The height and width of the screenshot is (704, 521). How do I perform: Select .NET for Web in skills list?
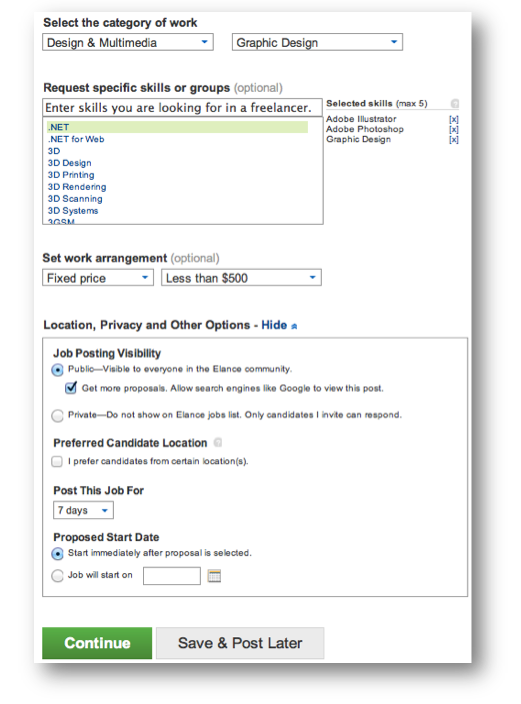click(x=76, y=139)
